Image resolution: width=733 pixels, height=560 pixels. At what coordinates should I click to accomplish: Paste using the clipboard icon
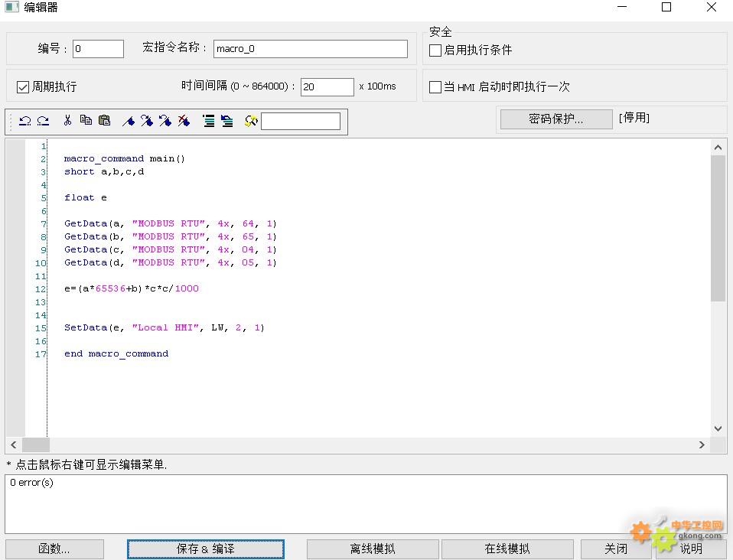[x=104, y=121]
